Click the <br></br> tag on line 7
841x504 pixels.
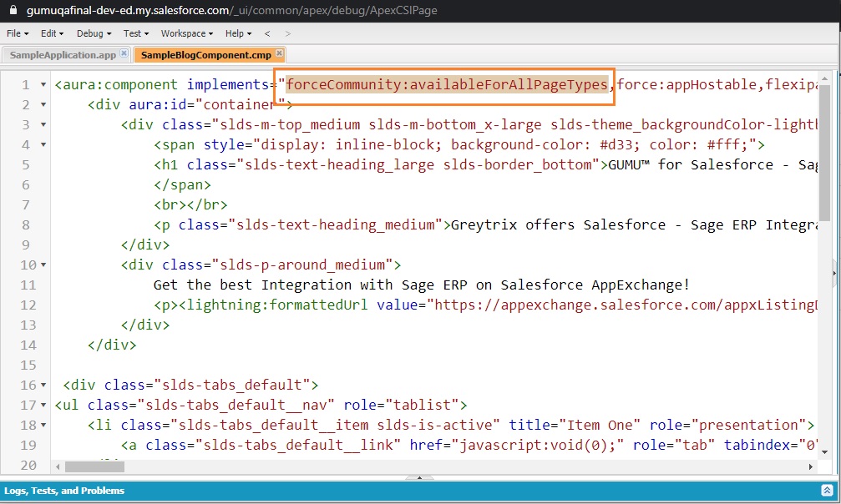pos(190,204)
